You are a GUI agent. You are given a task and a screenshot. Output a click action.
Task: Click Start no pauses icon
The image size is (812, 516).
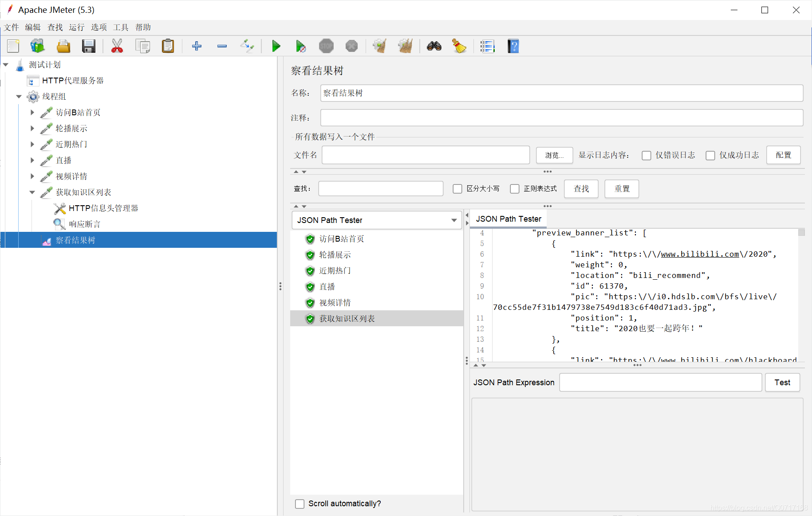click(301, 46)
